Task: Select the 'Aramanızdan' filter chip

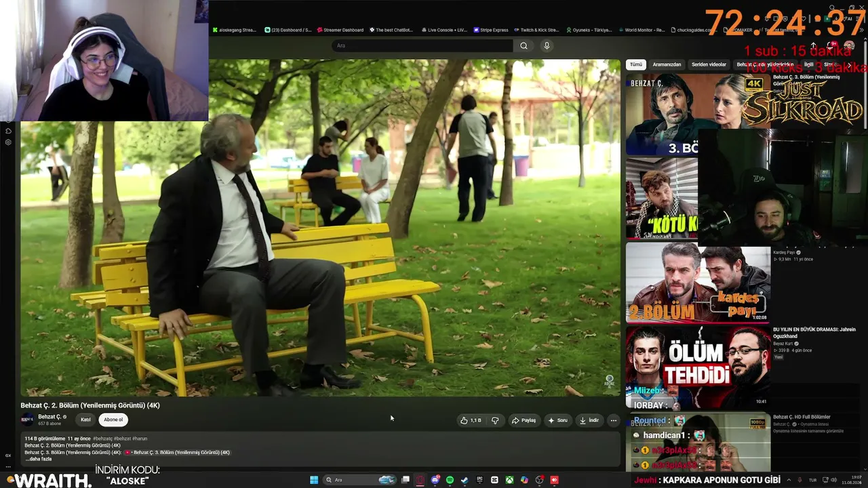Action: point(667,64)
